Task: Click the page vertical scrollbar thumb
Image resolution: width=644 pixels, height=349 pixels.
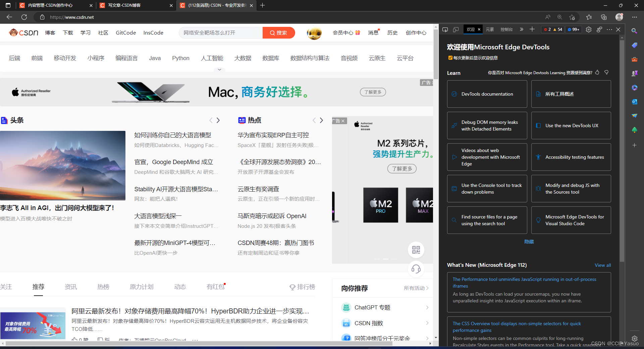Action: coord(436,54)
